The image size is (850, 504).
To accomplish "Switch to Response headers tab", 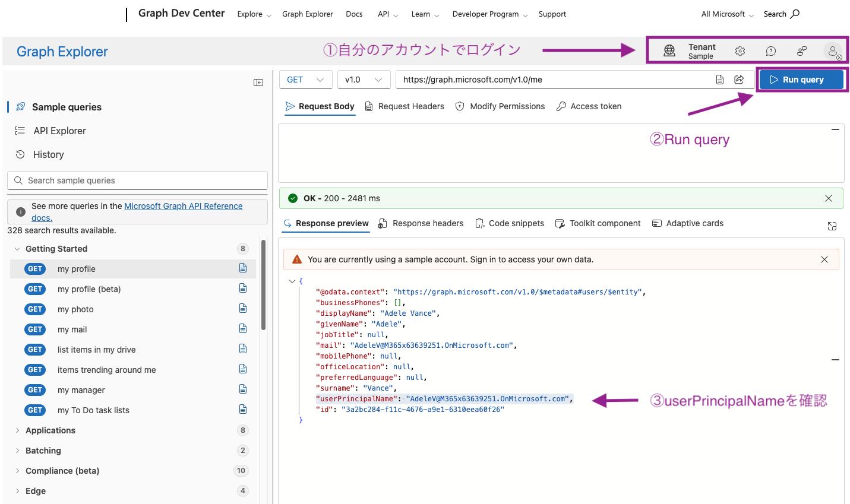I will pyautogui.click(x=421, y=223).
